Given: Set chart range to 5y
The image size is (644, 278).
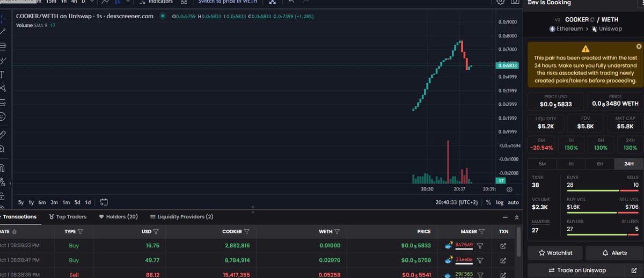Looking at the screenshot, I should point(20,202).
